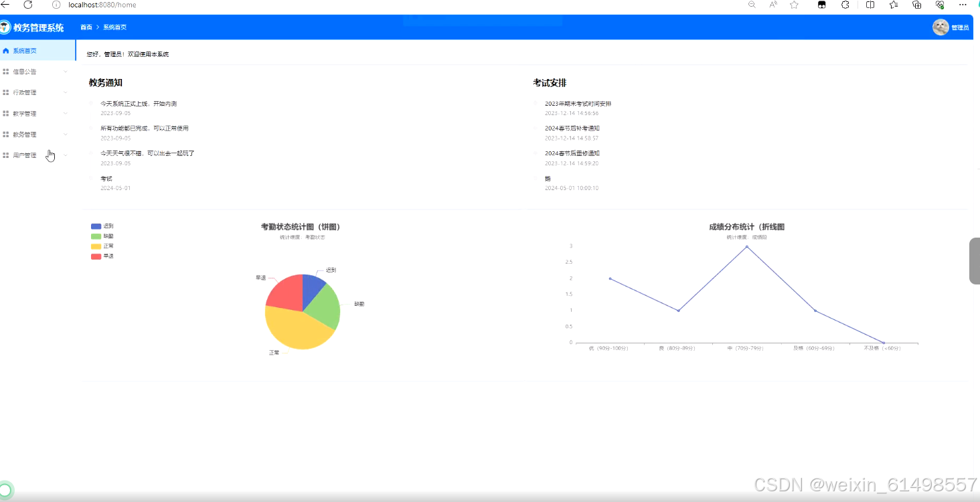Select 系统首页 in the sidebar menu

point(25,50)
